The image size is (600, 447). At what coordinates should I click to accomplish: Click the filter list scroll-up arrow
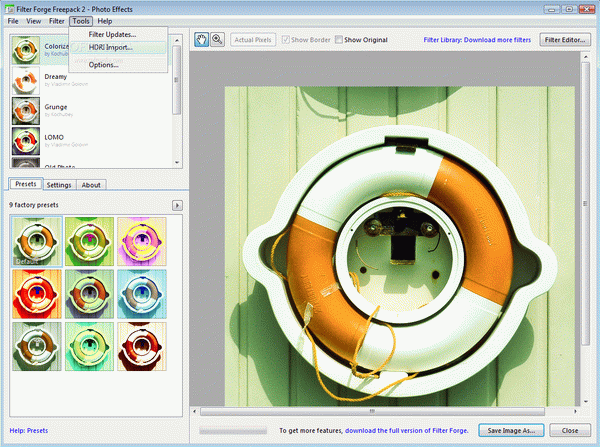tap(177, 40)
